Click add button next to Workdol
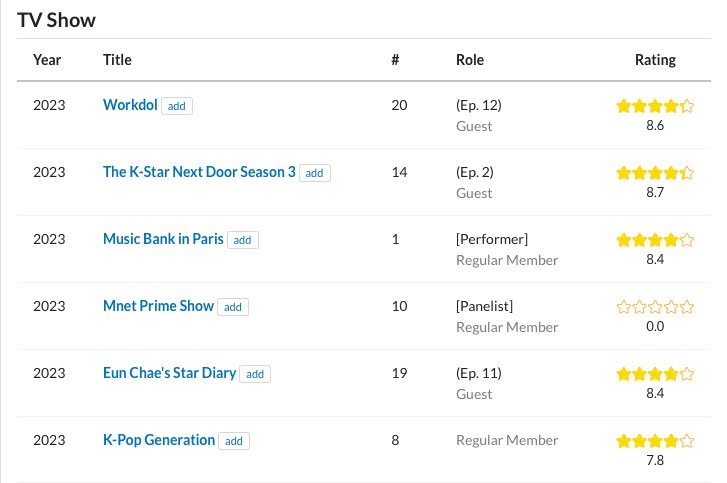Image resolution: width=727 pixels, height=483 pixels. point(177,106)
